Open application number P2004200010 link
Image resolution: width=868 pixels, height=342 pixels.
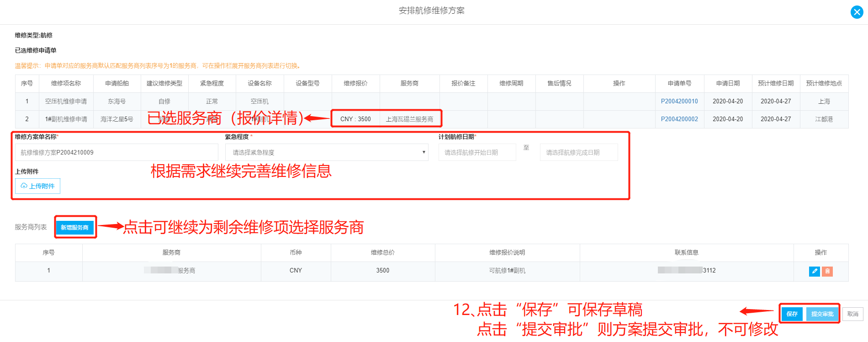[679, 102]
